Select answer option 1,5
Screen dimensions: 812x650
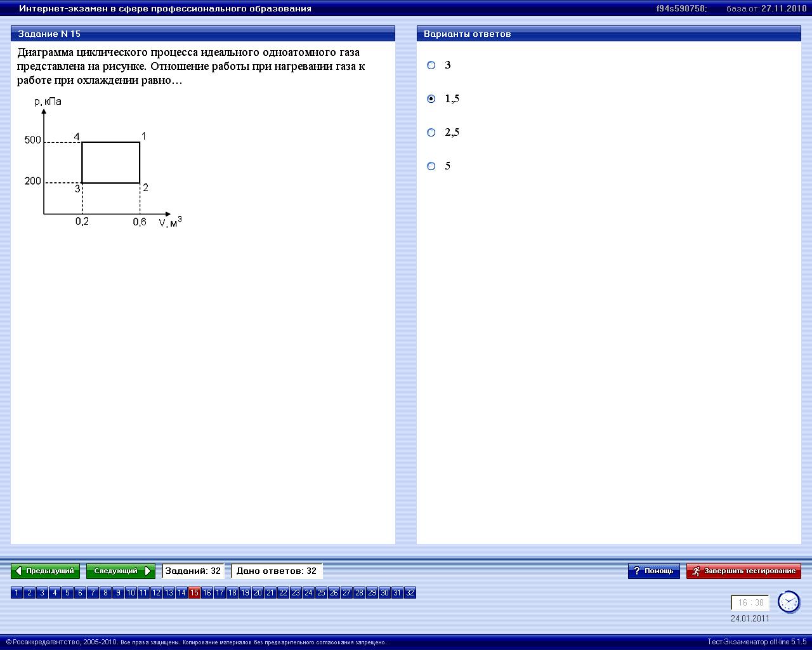431,98
